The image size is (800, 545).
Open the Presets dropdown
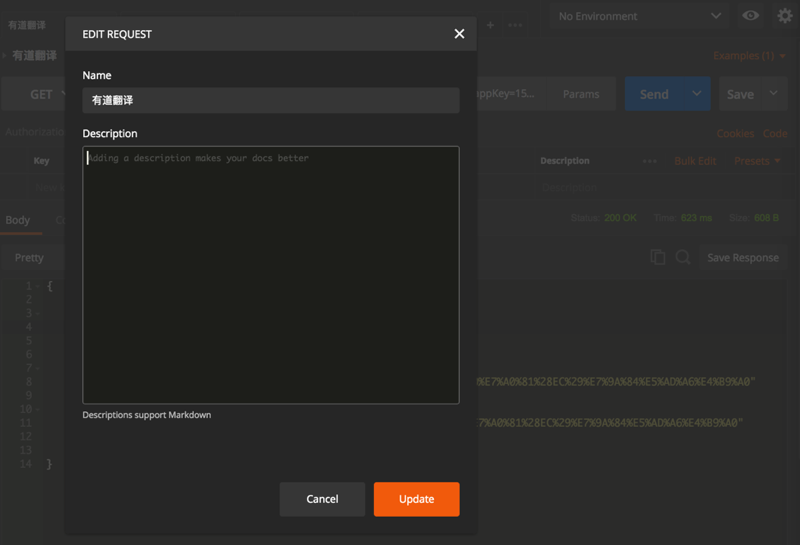[x=757, y=161]
